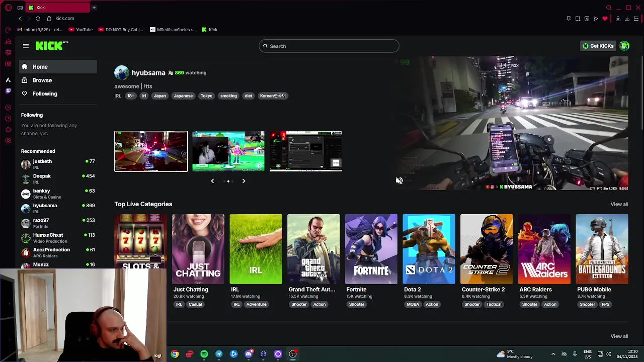Screen dimensions: 644x362
Task: Click the diet tag
Action: (x=248, y=96)
